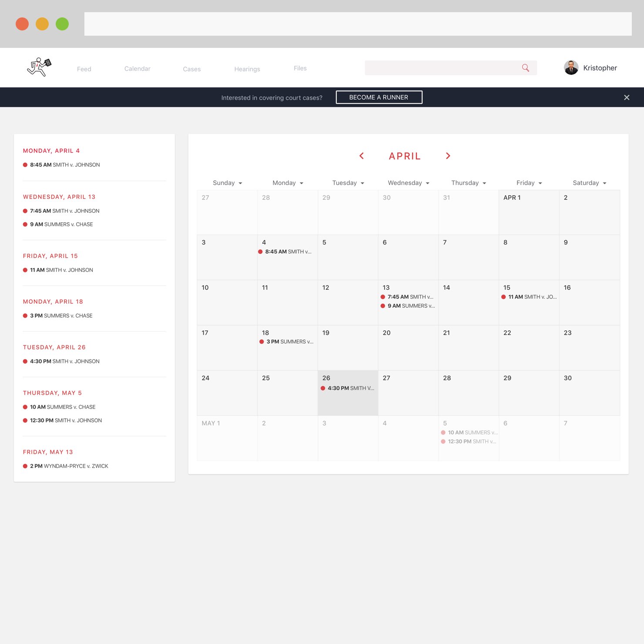
Task: Click the search magnifier icon
Action: point(526,68)
